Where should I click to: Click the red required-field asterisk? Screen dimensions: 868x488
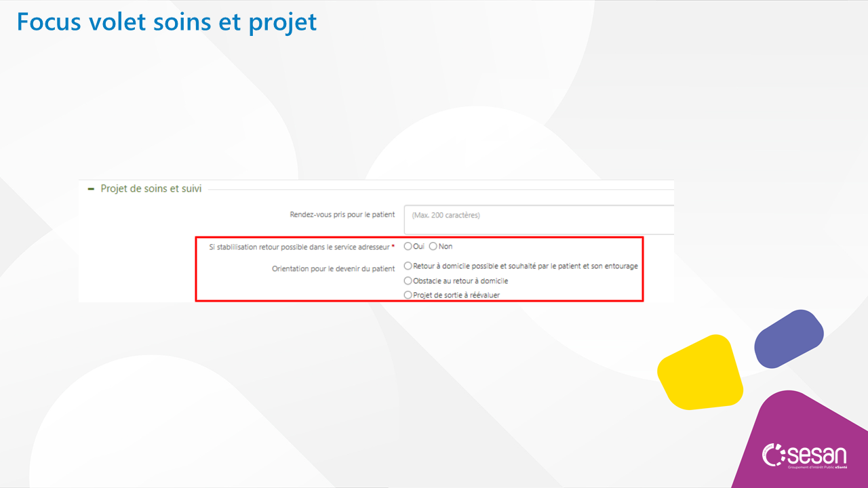pyautogui.click(x=393, y=247)
